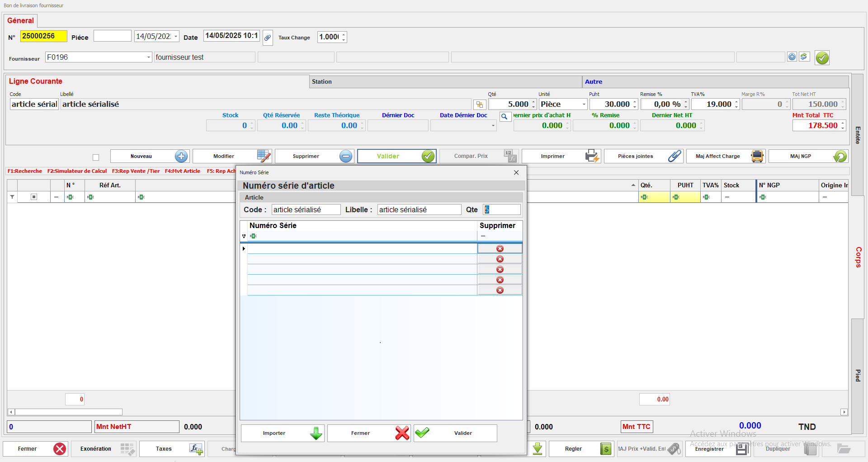
Task: Click the green checkmark next to Fournisseur row
Action: [822, 58]
